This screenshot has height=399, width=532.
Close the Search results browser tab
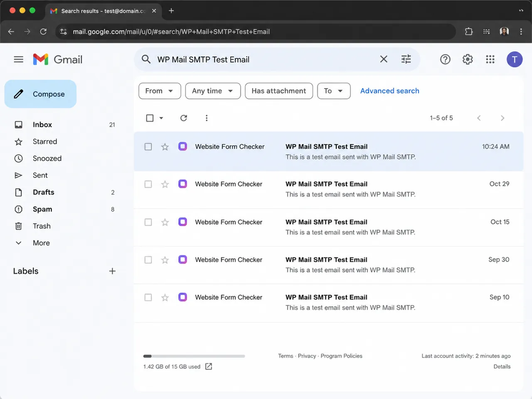[154, 11]
